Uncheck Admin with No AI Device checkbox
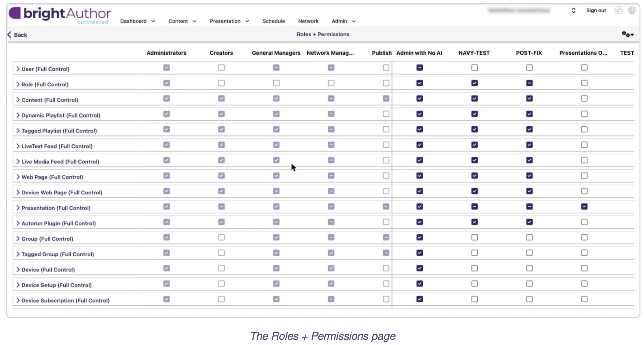 (419, 268)
